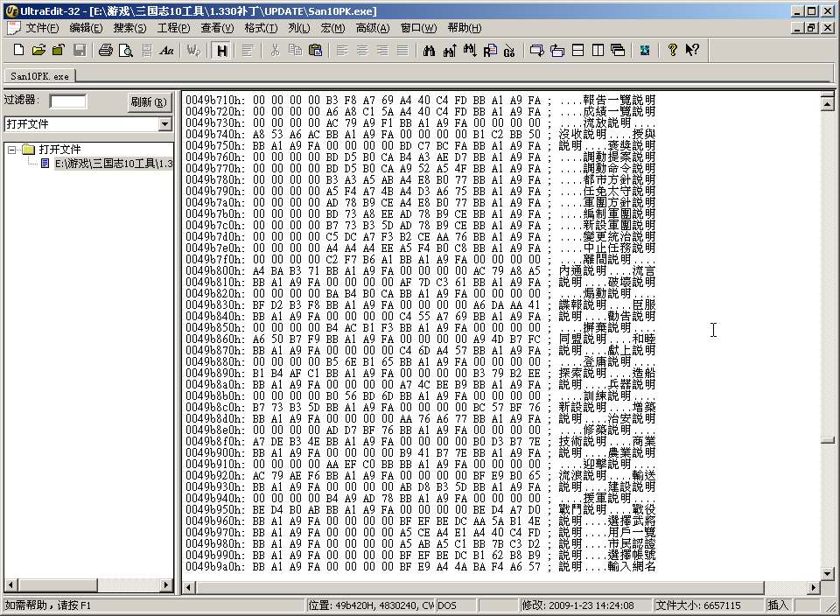Click the Find binoculars icon
The width and height of the screenshot is (840, 616).
tap(429, 51)
